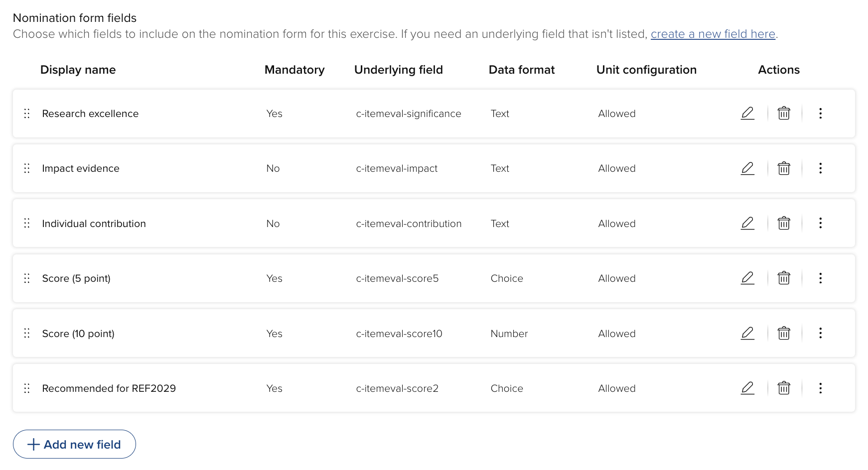
Task: Click the drag handle for Research excellence
Action: (27, 114)
